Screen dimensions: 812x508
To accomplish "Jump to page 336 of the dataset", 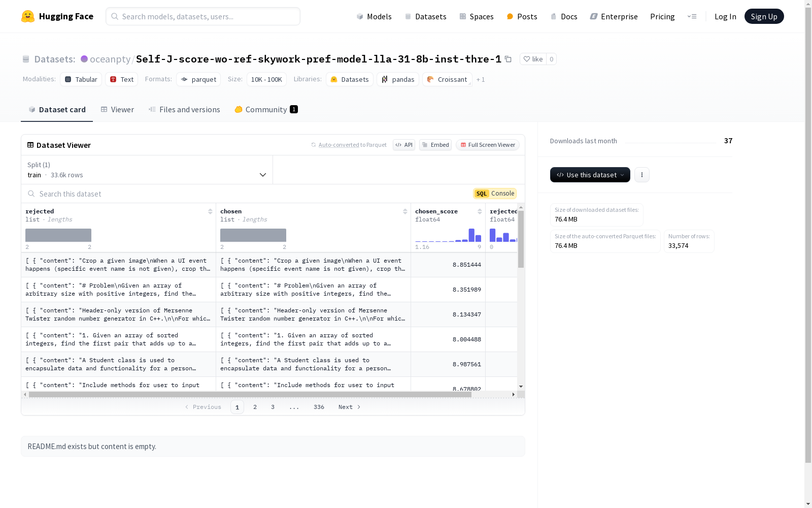I will [x=319, y=407].
